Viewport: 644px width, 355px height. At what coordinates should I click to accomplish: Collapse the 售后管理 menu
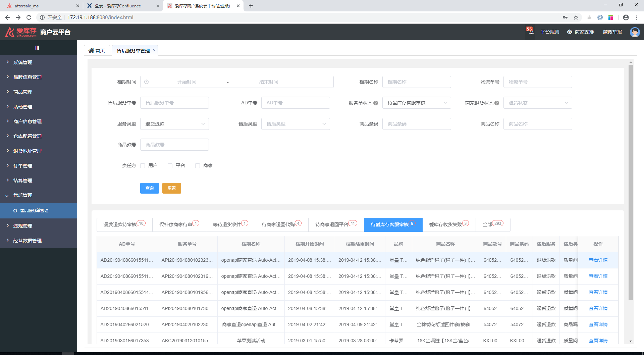tap(39, 195)
